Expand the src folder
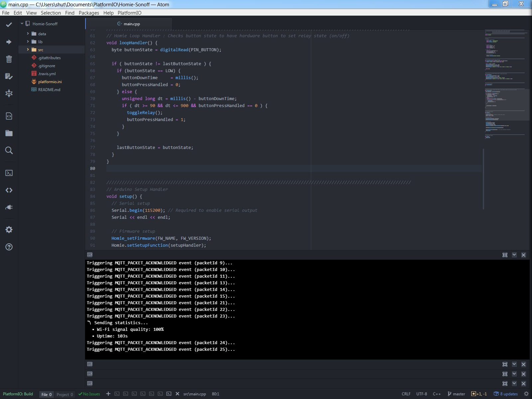The height and width of the screenshot is (399, 532). click(28, 50)
